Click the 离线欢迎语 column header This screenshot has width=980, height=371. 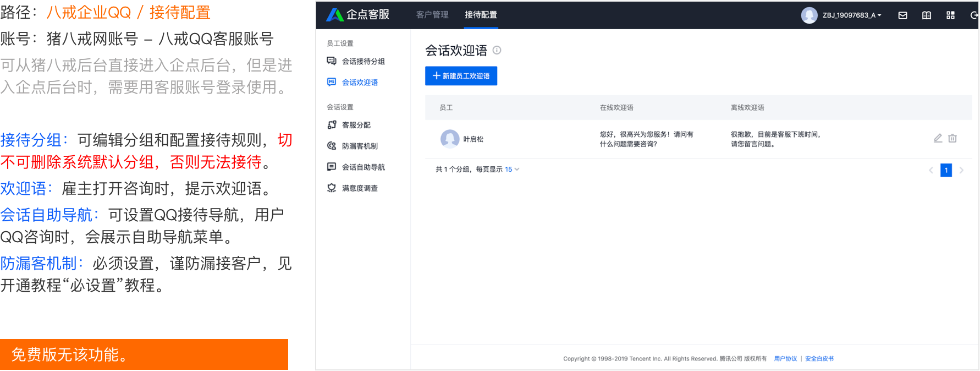coord(747,108)
